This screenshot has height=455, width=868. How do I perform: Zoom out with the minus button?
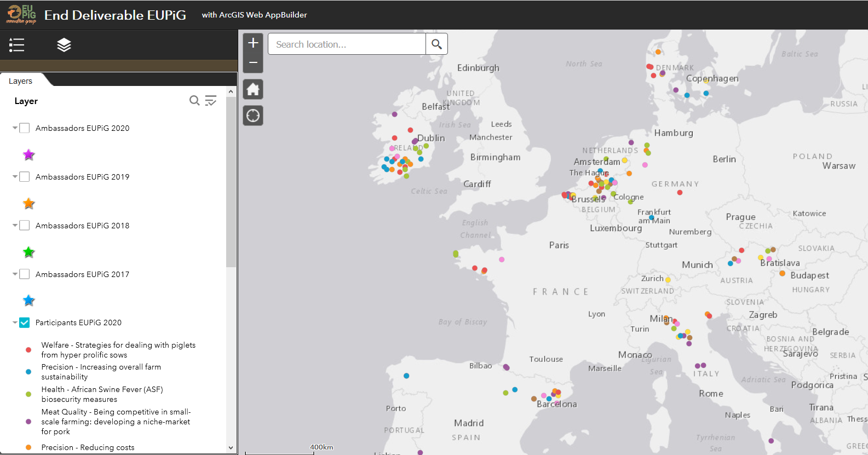click(253, 62)
